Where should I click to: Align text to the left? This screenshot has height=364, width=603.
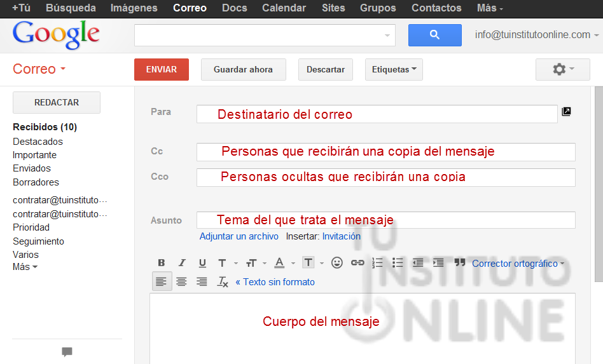[162, 281]
